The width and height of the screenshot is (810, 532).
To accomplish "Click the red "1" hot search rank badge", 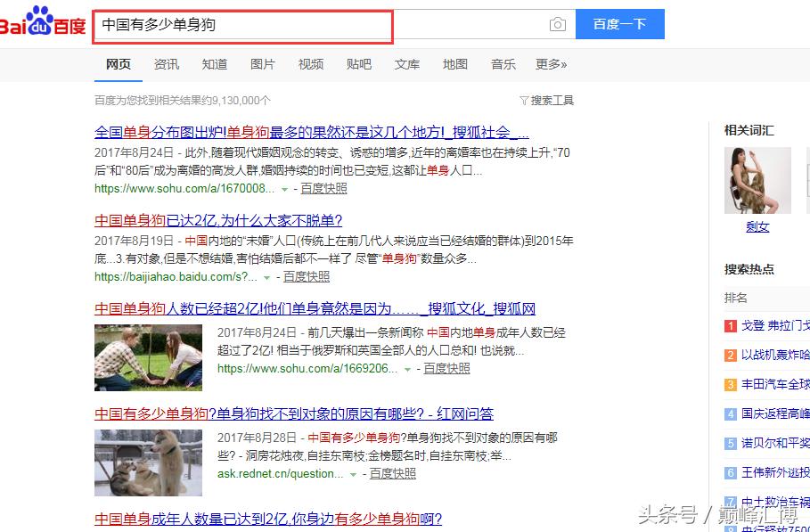I will 729,326.
